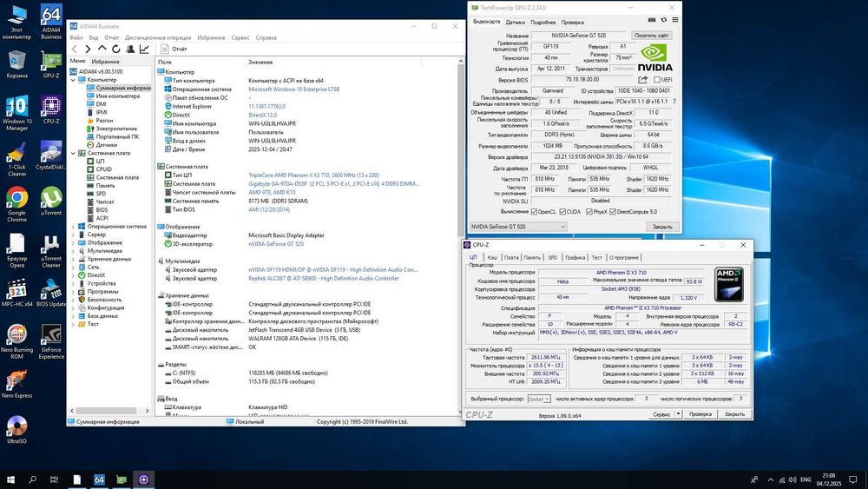Open the GPU-Z desktop shortcut
This screenshot has height=489, width=868.
tap(51, 65)
